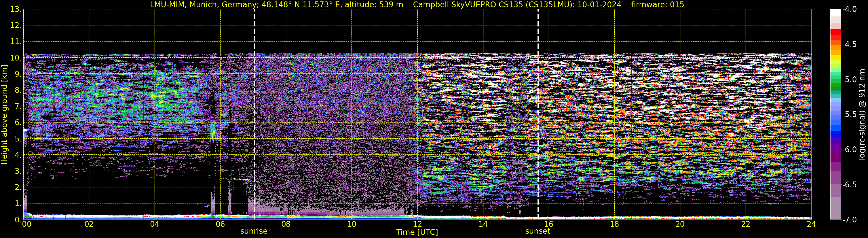Click the '02' time tick label
This screenshot has width=868, height=238.
[89, 224]
